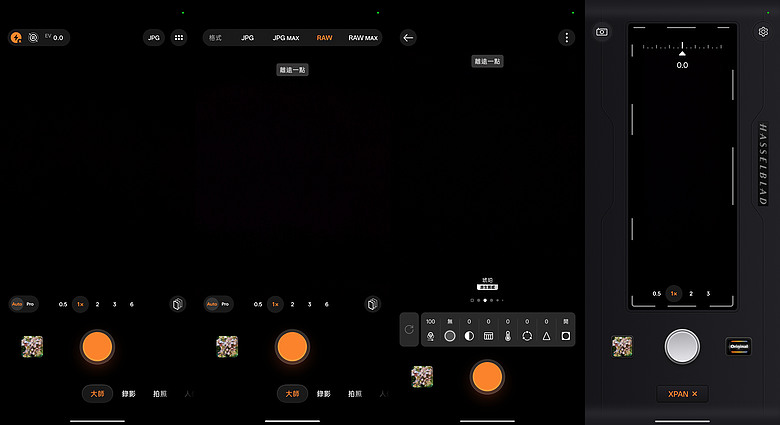Viewport: 780px width, 425px height.
Task: Go back using the arrow in the filter screen
Action: (408, 38)
